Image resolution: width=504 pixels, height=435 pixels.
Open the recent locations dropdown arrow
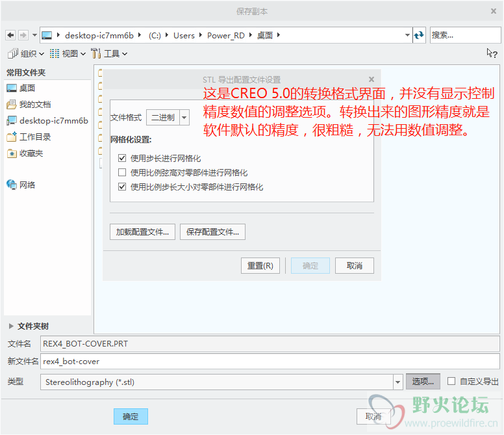tap(34, 35)
